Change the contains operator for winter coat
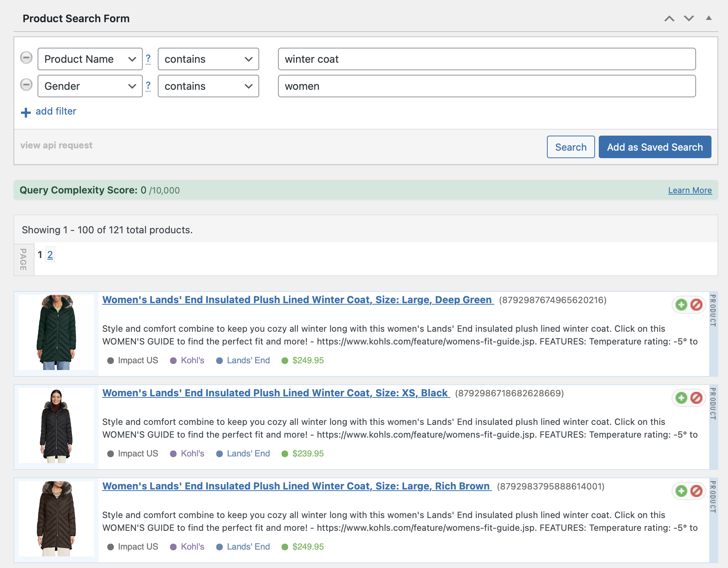The height and width of the screenshot is (568, 728). (208, 59)
